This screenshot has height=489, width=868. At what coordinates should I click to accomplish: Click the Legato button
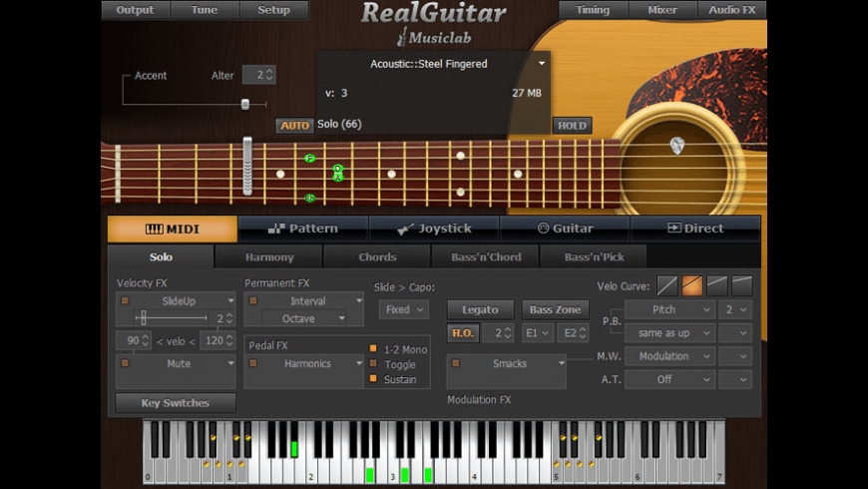click(480, 309)
